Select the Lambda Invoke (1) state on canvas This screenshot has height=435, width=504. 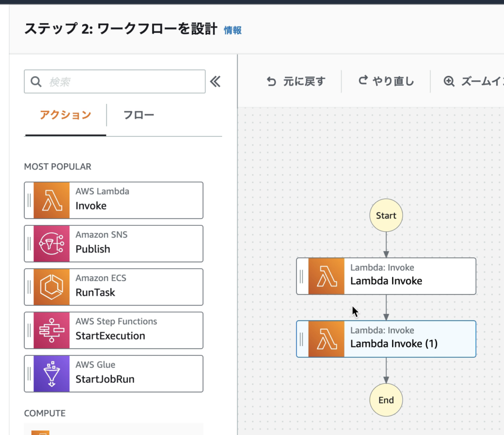pos(386,339)
